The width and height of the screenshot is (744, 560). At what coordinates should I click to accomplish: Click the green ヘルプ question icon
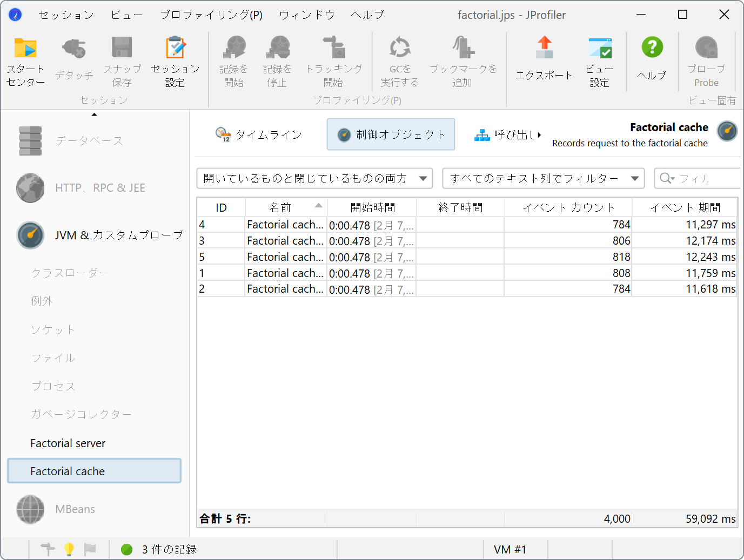652,47
